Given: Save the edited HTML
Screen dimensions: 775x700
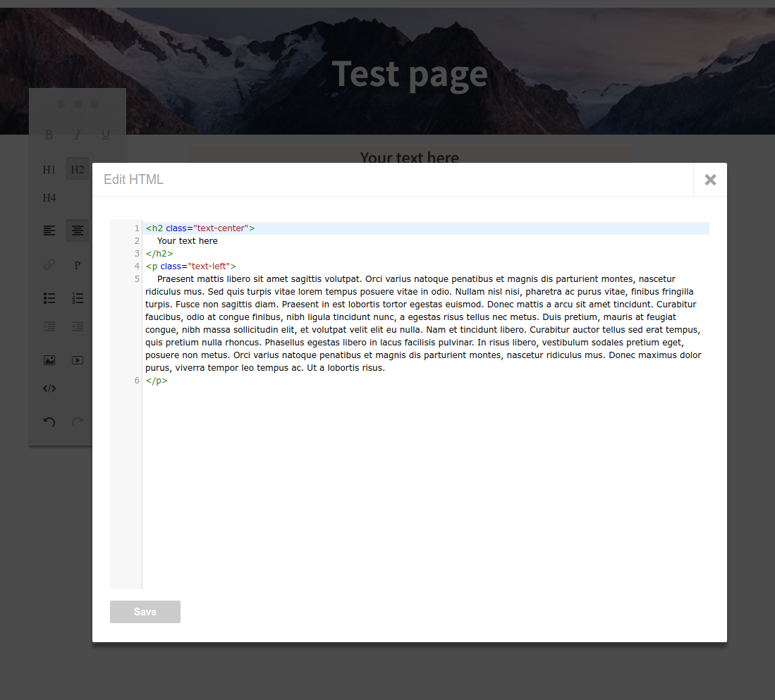Looking at the screenshot, I should tap(145, 612).
